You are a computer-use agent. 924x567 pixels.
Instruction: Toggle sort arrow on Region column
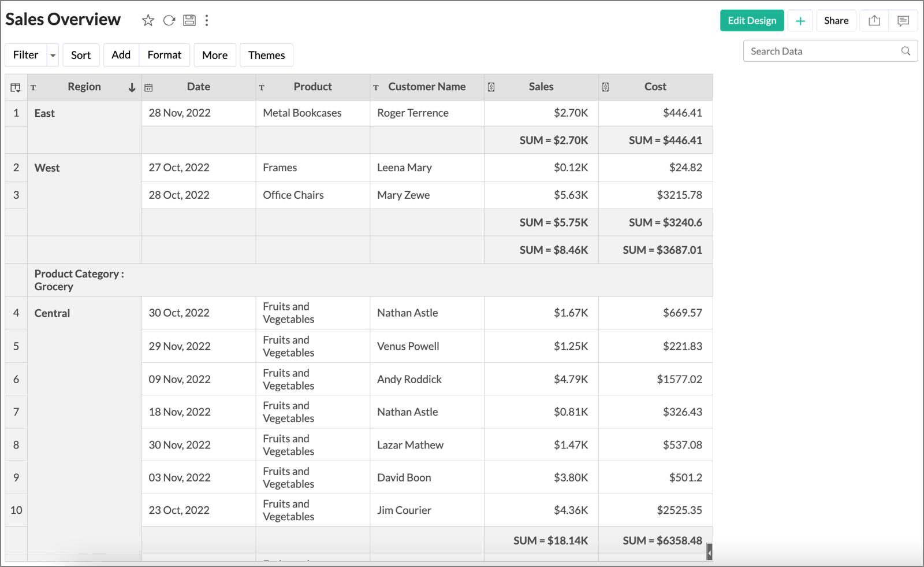[x=132, y=87]
